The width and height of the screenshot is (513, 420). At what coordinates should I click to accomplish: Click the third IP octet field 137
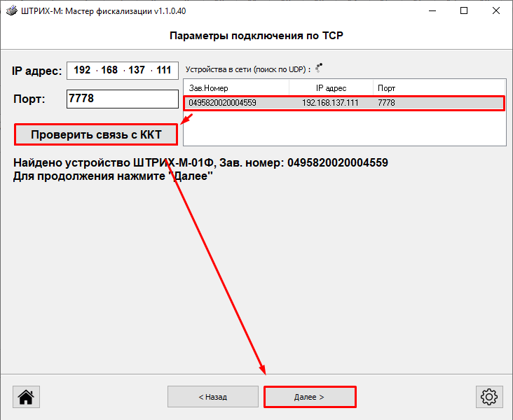tap(137, 71)
